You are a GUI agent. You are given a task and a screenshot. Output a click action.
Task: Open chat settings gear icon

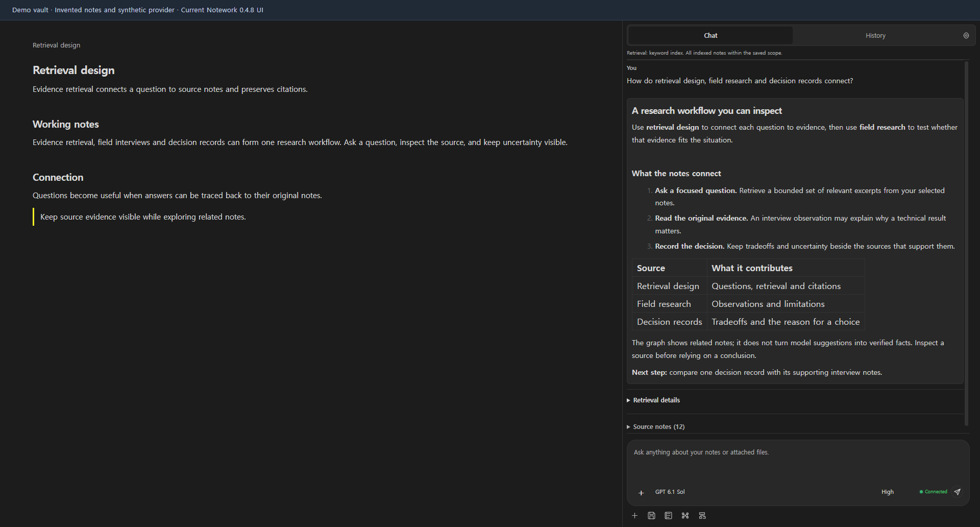966,35
